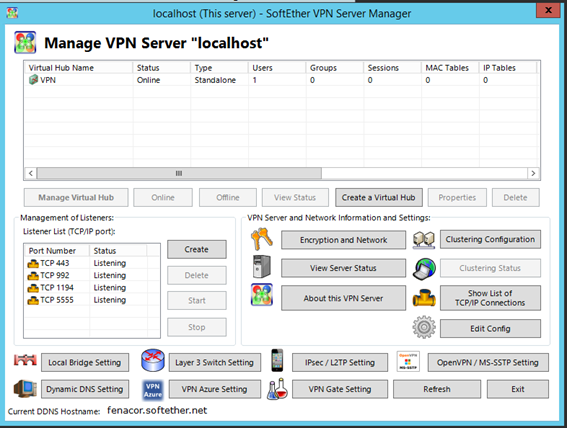Viewport: 567px width, 428px height.
Task: Open Encryption and Network settings
Action: click(344, 240)
